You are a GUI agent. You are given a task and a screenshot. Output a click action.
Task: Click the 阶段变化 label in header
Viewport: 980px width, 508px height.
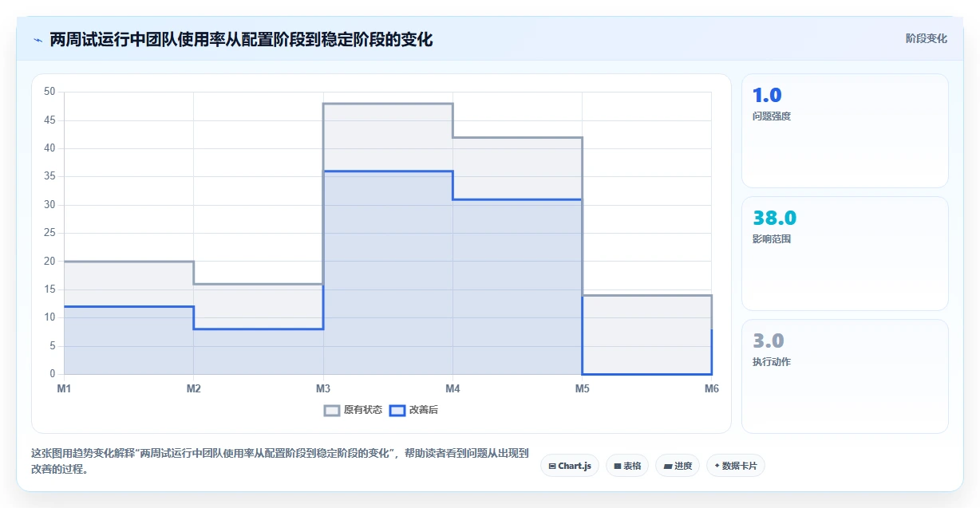tap(927, 38)
